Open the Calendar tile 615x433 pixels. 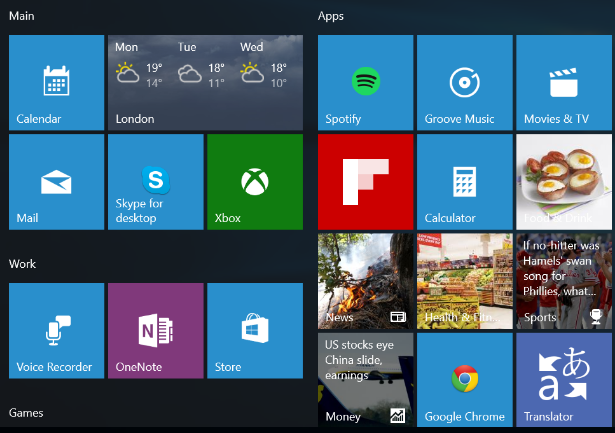click(56, 82)
